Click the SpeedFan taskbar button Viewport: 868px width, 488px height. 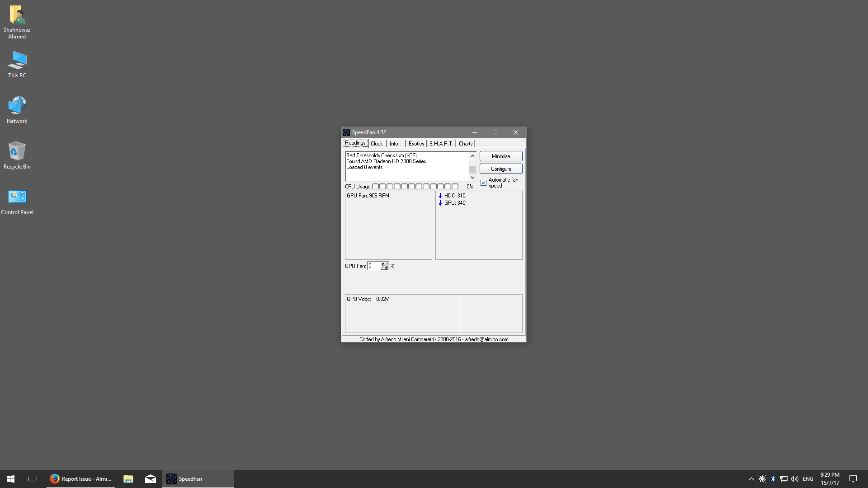coord(198,479)
